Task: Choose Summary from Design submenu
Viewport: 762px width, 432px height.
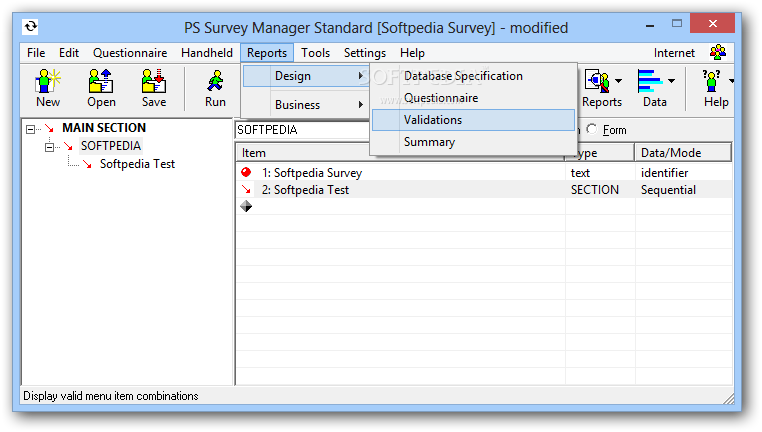Action: (x=473, y=142)
